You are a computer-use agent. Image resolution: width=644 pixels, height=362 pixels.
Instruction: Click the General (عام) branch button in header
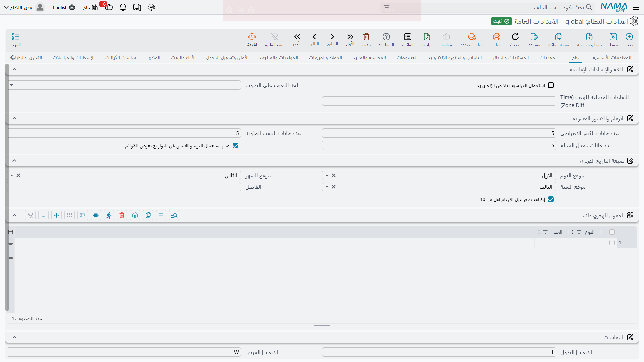tap(91, 7)
